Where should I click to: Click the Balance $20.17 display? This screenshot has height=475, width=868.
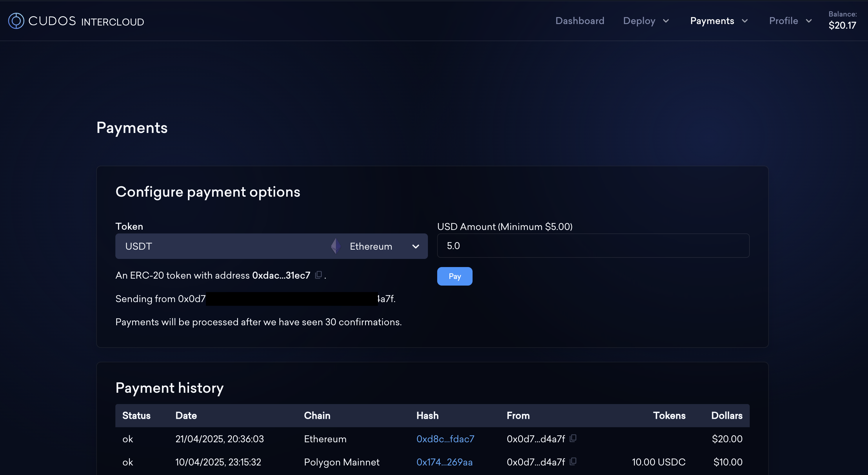842,20
